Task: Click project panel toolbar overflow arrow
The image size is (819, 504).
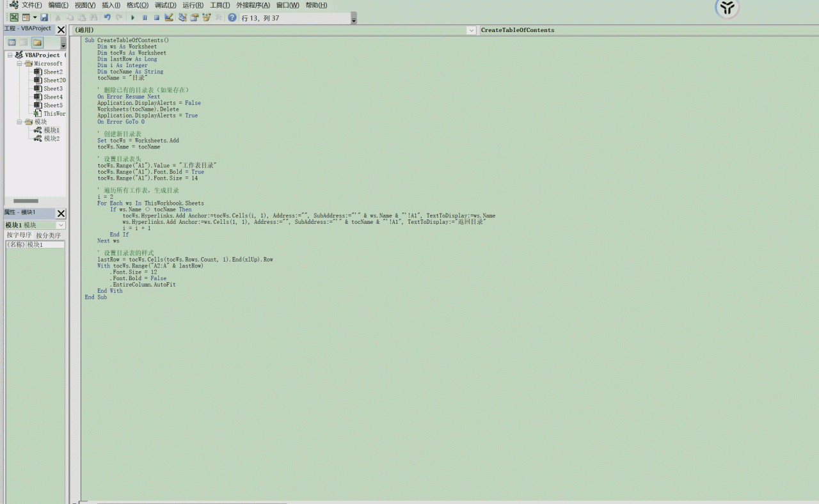Action: click(x=63, y=43)
